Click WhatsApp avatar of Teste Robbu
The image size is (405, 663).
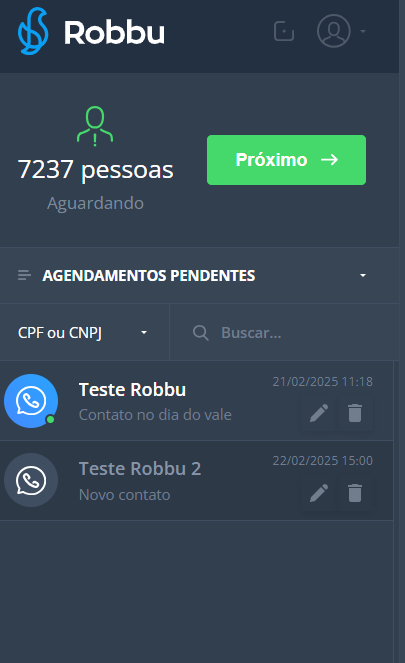tap(31, 400)
